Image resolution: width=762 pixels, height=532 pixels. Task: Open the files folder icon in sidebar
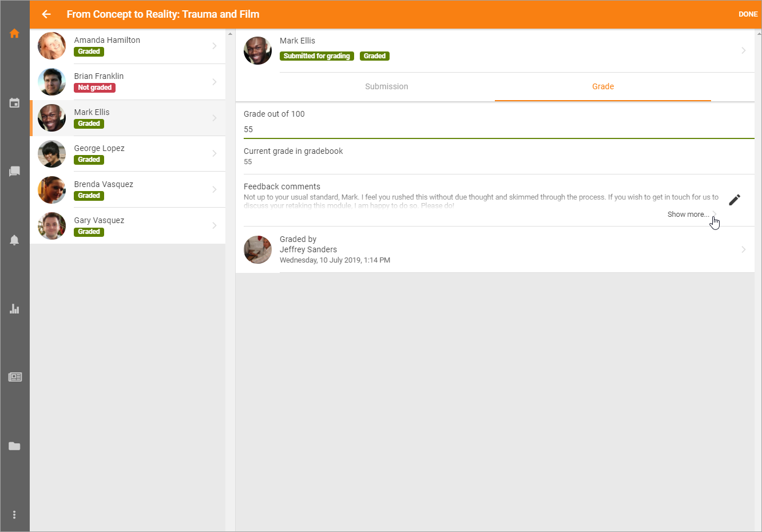pyautogui.click(x=15, y=446)
